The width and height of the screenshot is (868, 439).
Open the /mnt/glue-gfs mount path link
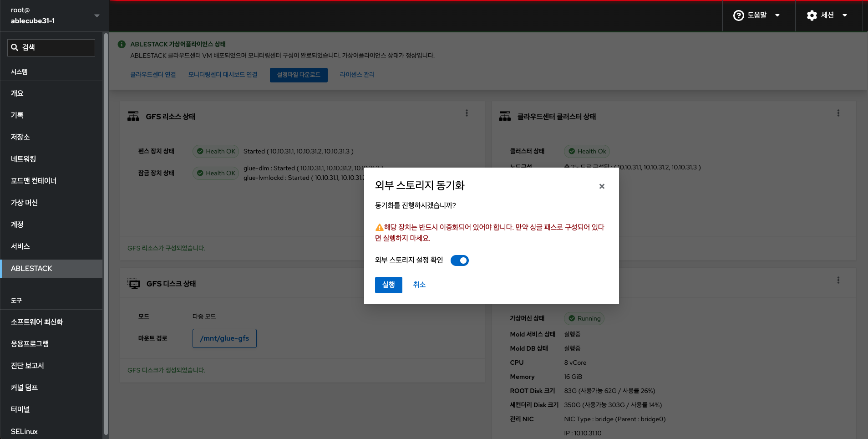coord(224,338)
